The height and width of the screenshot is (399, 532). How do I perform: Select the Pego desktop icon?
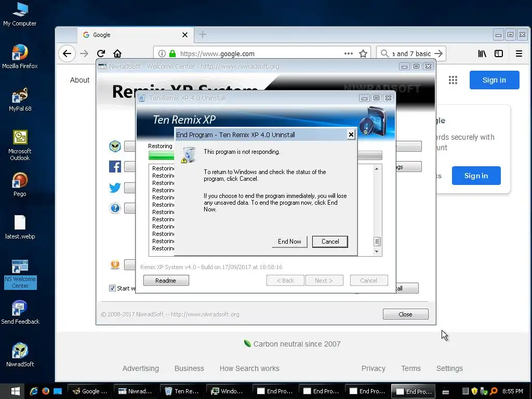[20, 184]
